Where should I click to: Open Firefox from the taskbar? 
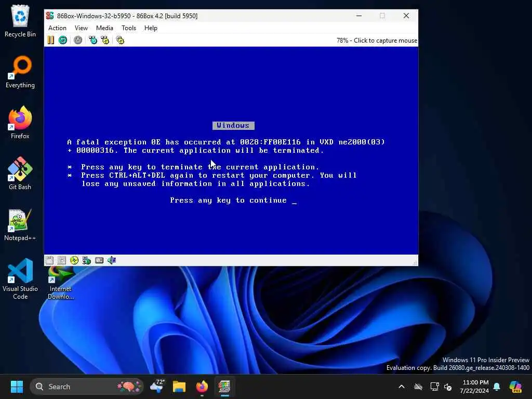(x=202, y=387)
